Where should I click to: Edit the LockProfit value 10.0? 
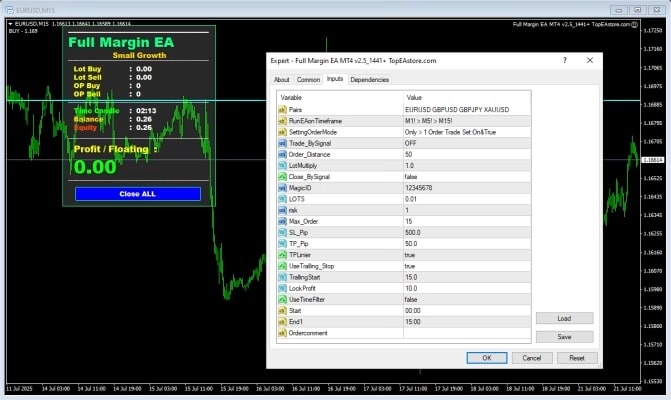(x=467, y=288)
